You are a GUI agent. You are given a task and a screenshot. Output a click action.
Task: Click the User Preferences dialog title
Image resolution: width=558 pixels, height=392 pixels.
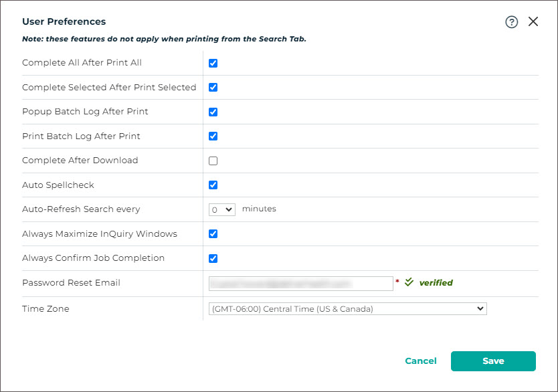[64, 22]
